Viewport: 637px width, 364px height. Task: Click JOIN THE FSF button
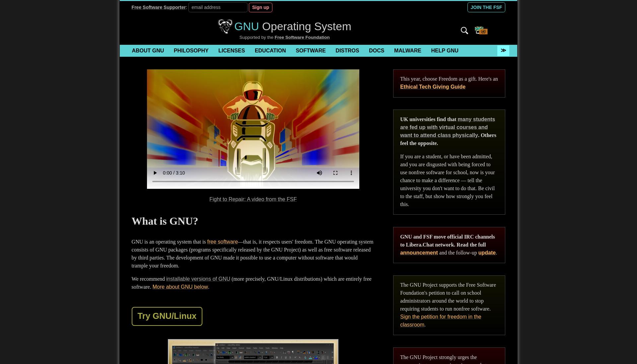pyautogui.click(x=486, y=7)
